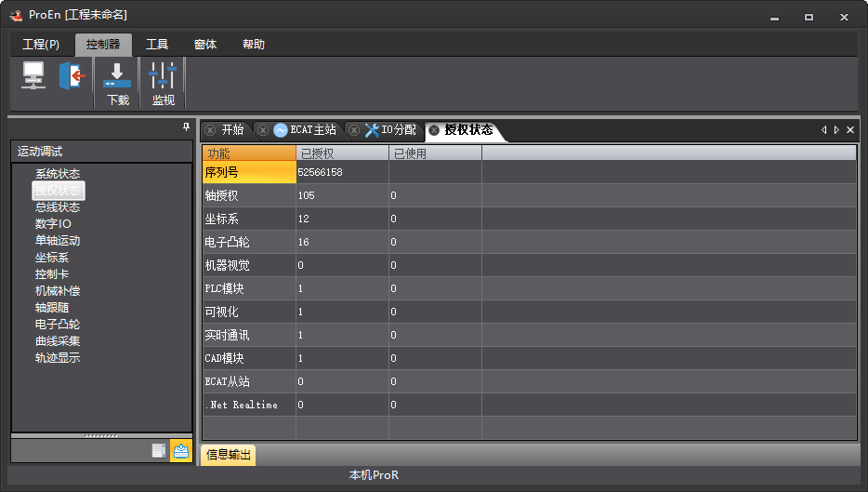The width and height of the screenshot is (868, 492).
Task: Maximize the ProEn window
Action: (x=809, y=17)
